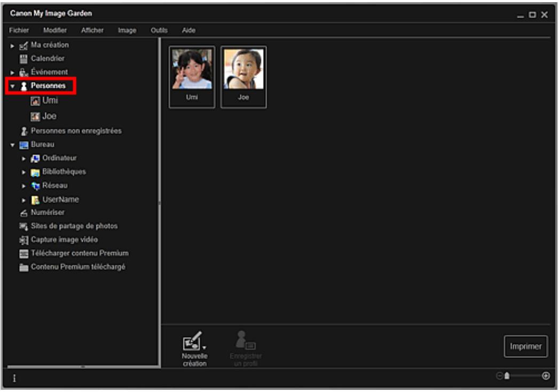The height and width of the screenshot is (392, 558).
Task: Click the UserName folder icon
Action: (35, 200)
